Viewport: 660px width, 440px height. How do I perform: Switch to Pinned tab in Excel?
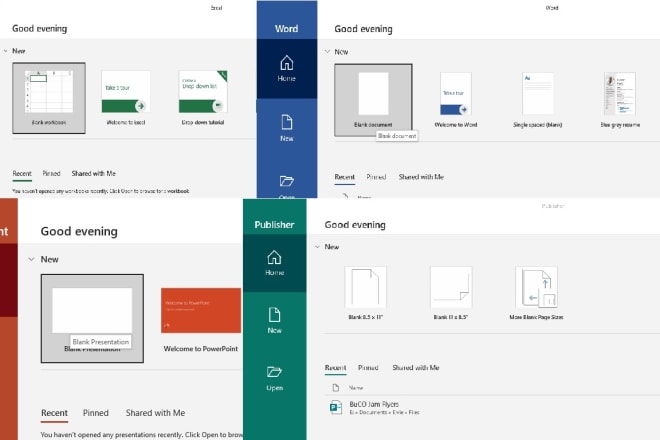51,173
